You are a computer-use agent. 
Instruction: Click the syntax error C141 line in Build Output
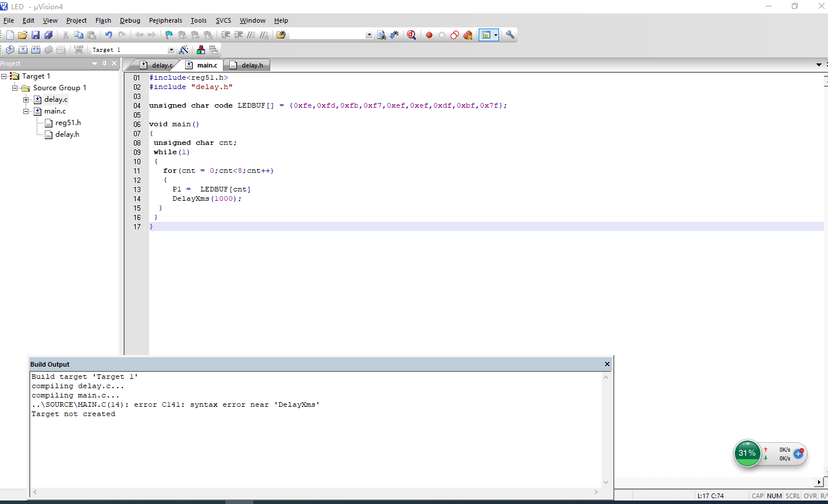click(x=176, y=404)
